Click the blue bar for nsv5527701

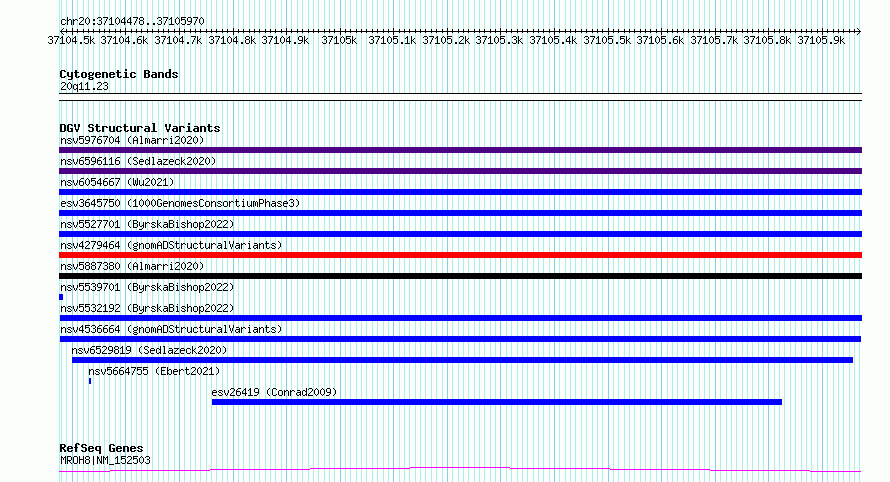click(x=460, y=234)
